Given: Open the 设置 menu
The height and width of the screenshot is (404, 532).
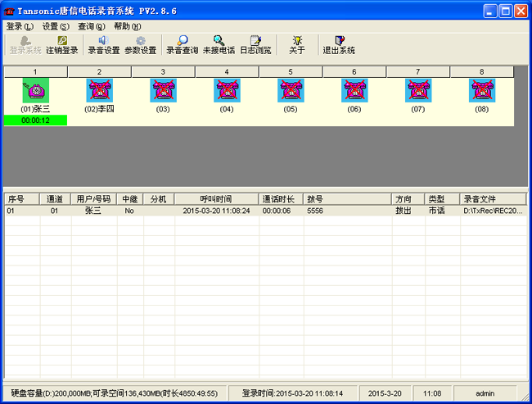Looking at the screenshot, I should [x=56, y=26].
